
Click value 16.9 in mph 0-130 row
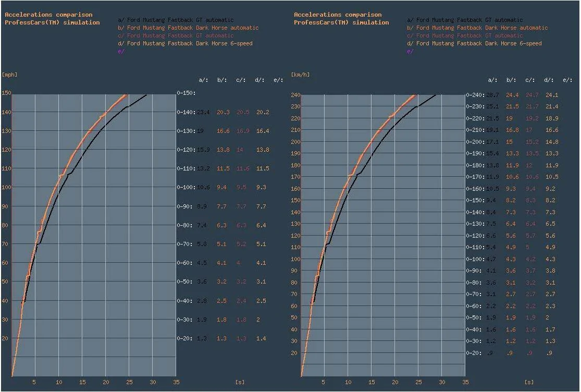(243, 131)
